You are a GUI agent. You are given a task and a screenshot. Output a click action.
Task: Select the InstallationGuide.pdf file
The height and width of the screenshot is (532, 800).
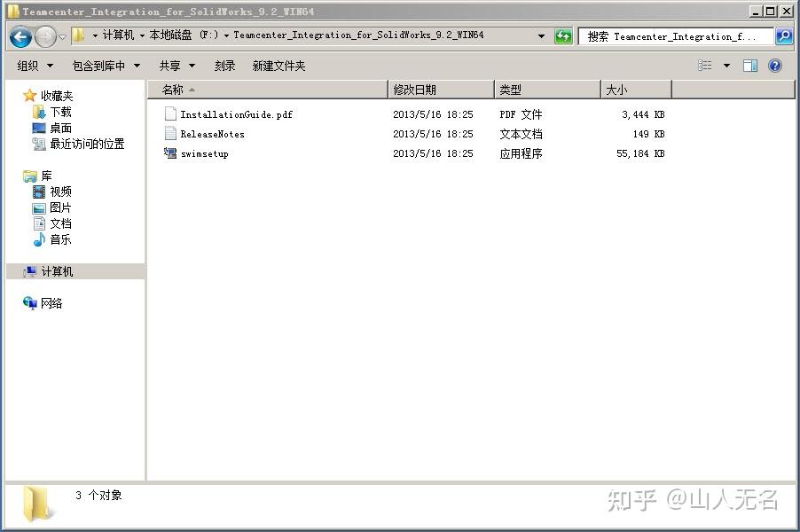pos(236,114)
